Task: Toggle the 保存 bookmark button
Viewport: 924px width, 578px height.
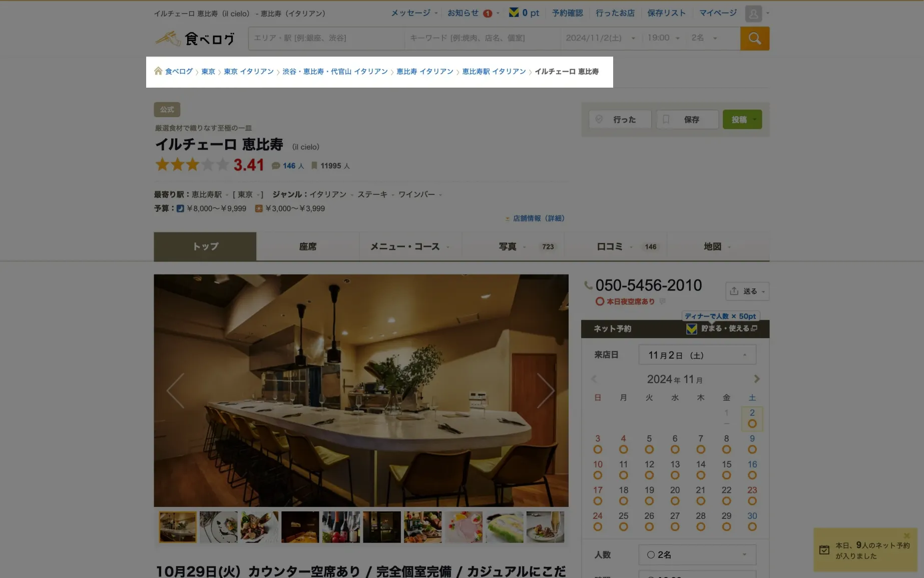Action: pyautogui.click(x=687, y=120)
